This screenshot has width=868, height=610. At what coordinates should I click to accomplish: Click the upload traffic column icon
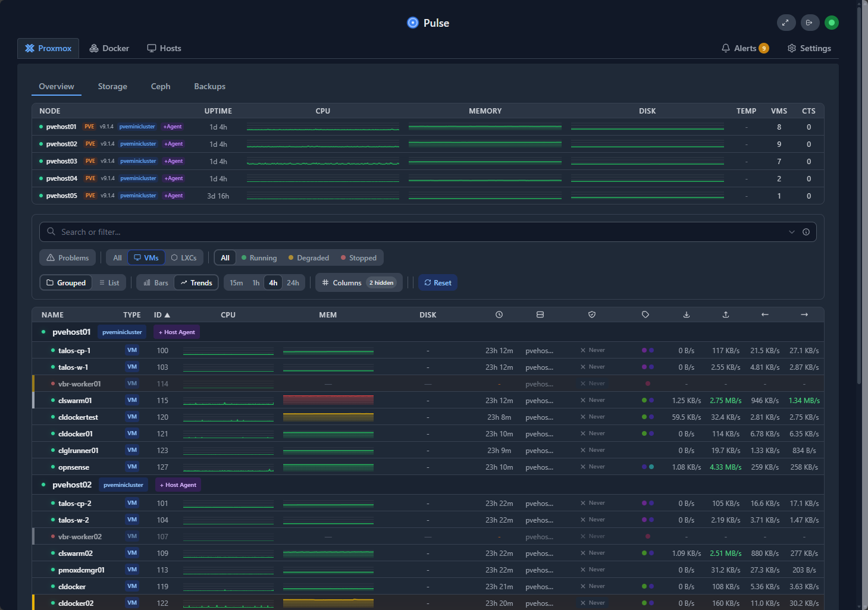coord(725,314)
